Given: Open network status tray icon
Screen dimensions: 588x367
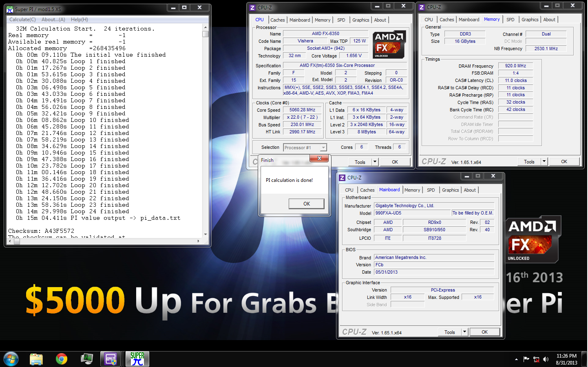Looking at the screenshot, I should (536, 359).
